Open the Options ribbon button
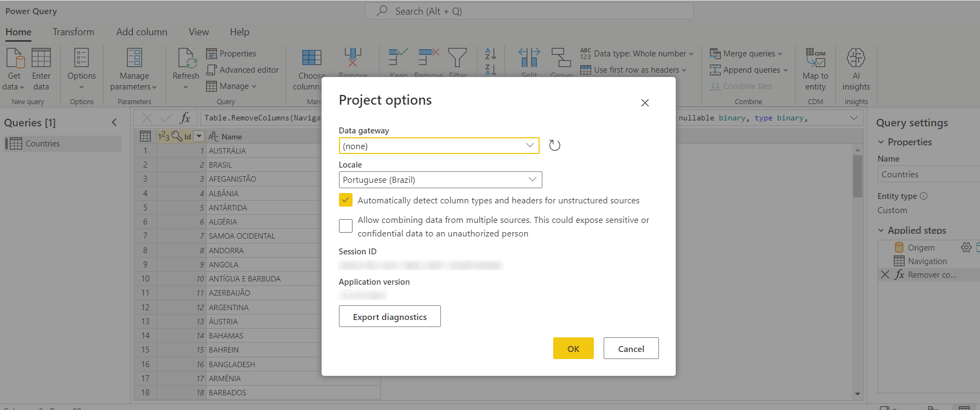 tap(81, 69)
